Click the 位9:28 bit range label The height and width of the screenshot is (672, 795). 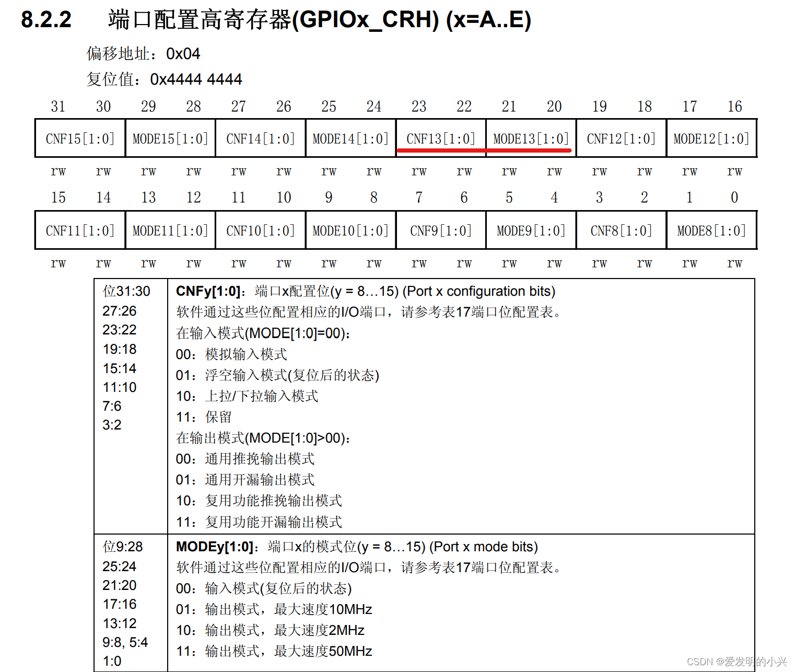123,547
